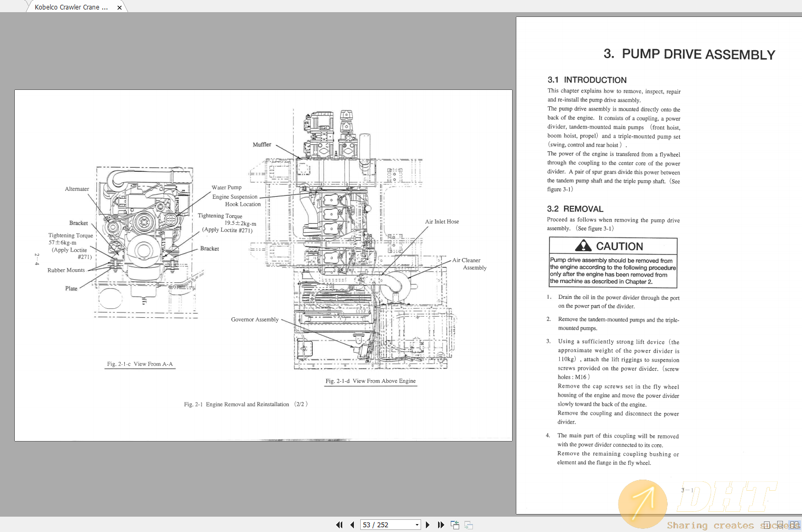
Task: Click the 'Rubber Mounts' label
Action: click(66, 270)
